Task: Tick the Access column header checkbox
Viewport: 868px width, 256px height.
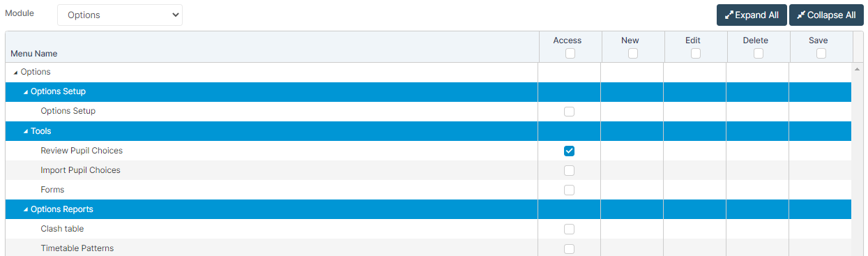Action: pos(570,53)
